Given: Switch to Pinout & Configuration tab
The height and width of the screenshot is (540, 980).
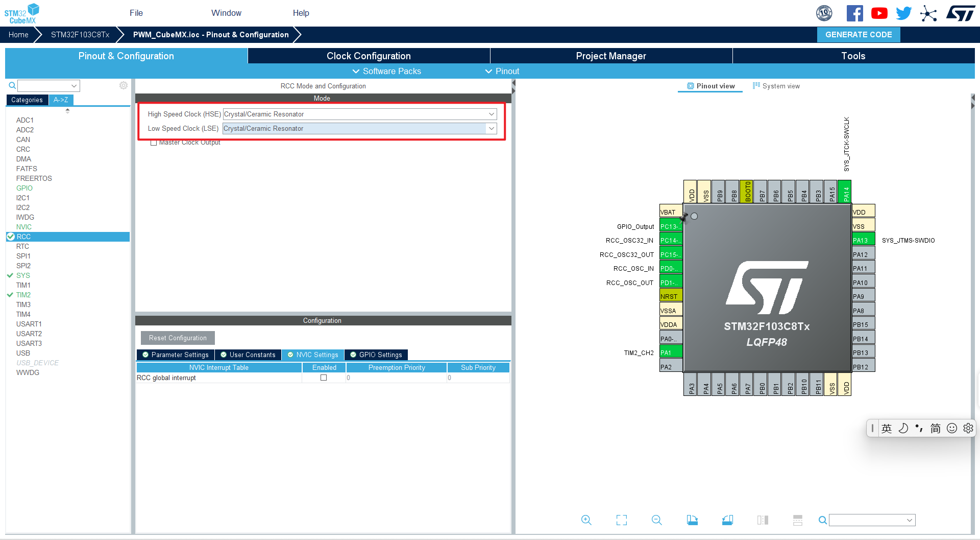Looking at the screenshot, I should (x=126, y=56).
